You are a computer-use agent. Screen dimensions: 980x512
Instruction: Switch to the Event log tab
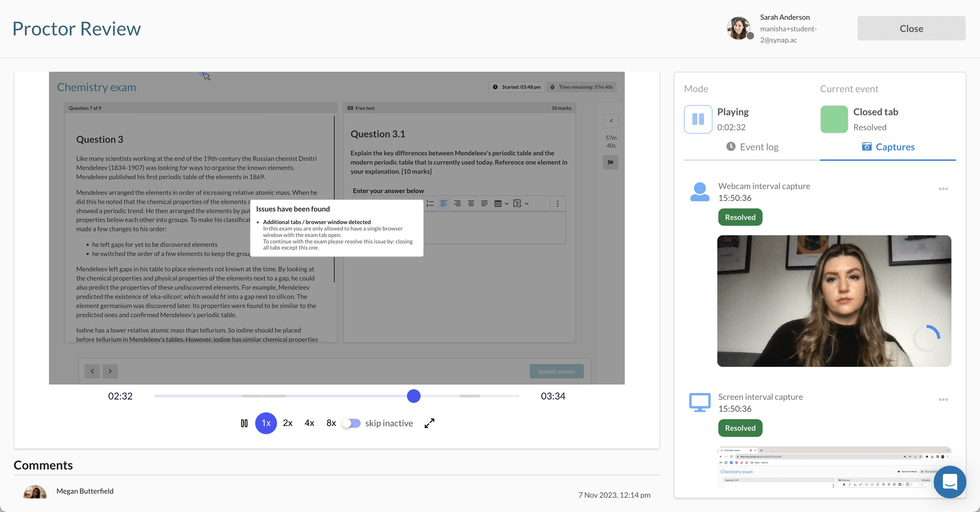(x=752, y=147)
